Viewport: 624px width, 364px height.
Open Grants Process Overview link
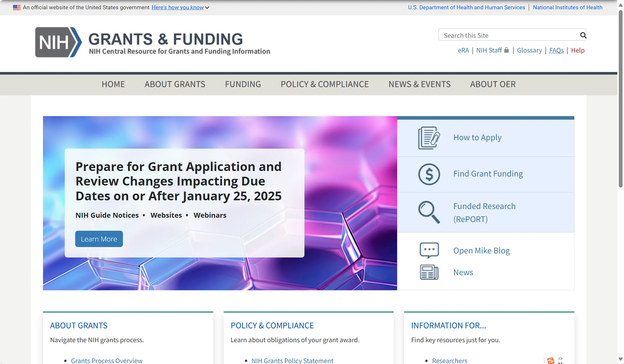click(x=107, y=361)
